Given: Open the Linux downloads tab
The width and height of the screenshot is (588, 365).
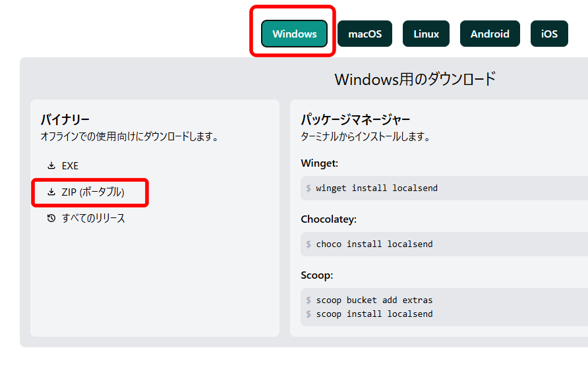Looking at the screenshot, I should [426, 34].
